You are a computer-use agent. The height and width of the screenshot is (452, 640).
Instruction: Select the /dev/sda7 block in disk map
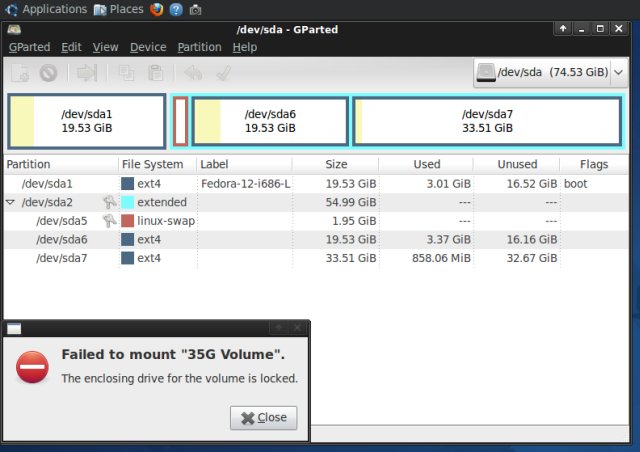pyautogui.click(x=487, y=121)
